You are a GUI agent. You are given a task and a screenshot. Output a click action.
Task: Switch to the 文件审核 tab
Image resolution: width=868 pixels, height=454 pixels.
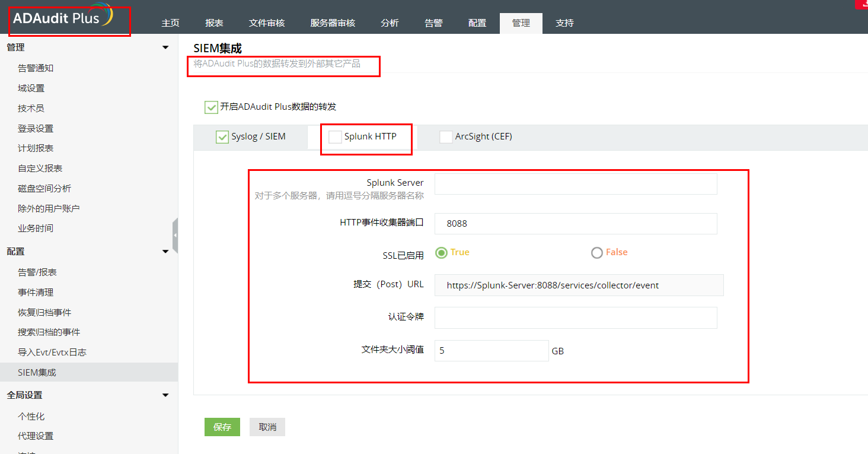click(267, 23)
